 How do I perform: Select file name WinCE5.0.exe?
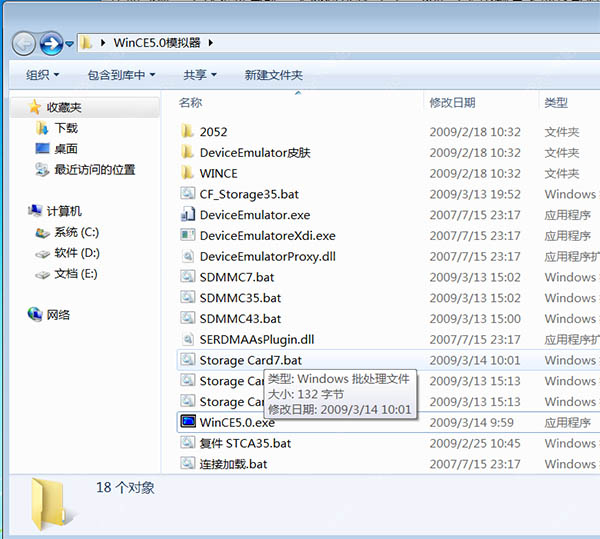(x=237, y=422)
